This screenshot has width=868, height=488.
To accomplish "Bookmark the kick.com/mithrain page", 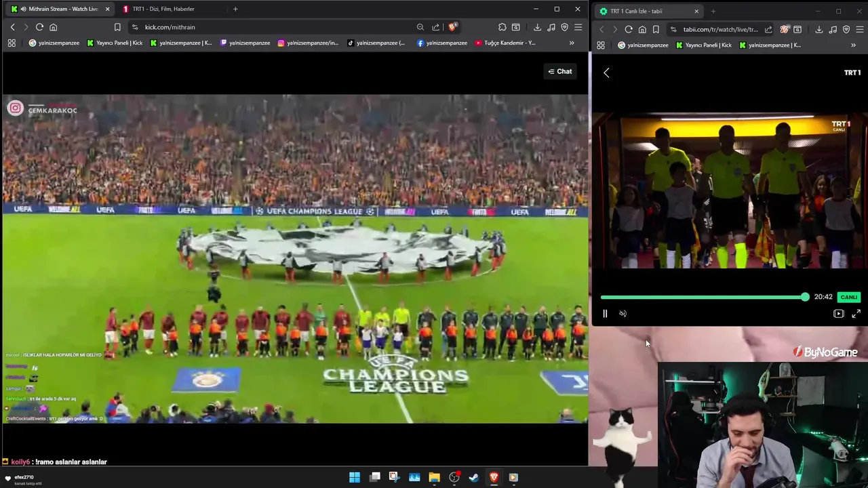I will [x=117, y=27].
